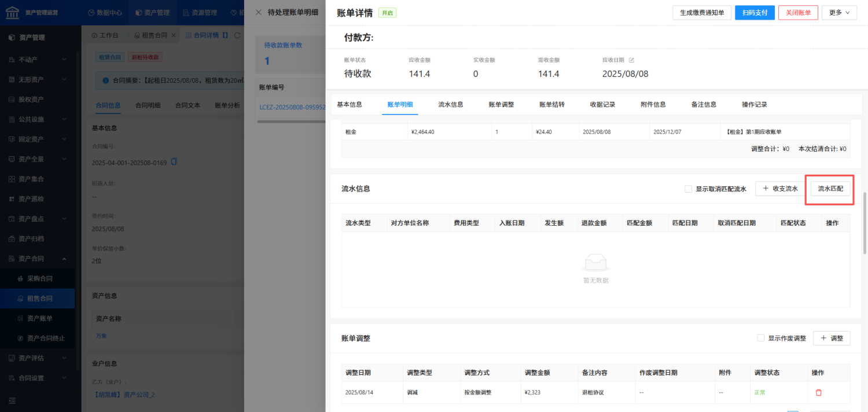Click the 生成缴费通知单 button
The image size is (868, 412).
701,12
